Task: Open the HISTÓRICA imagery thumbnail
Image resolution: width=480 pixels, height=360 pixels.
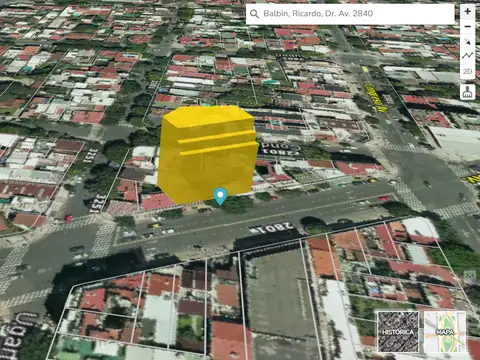Action: pos(398,332)
